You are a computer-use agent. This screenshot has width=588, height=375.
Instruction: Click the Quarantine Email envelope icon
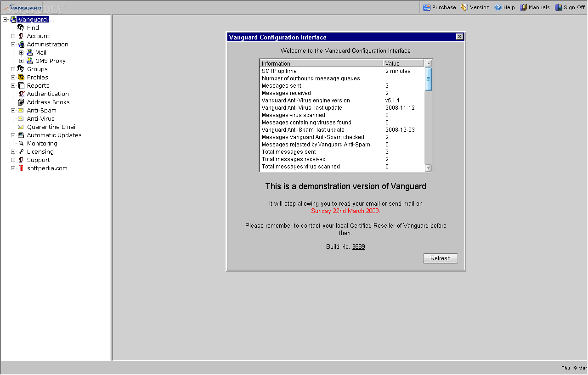[21, 127]
